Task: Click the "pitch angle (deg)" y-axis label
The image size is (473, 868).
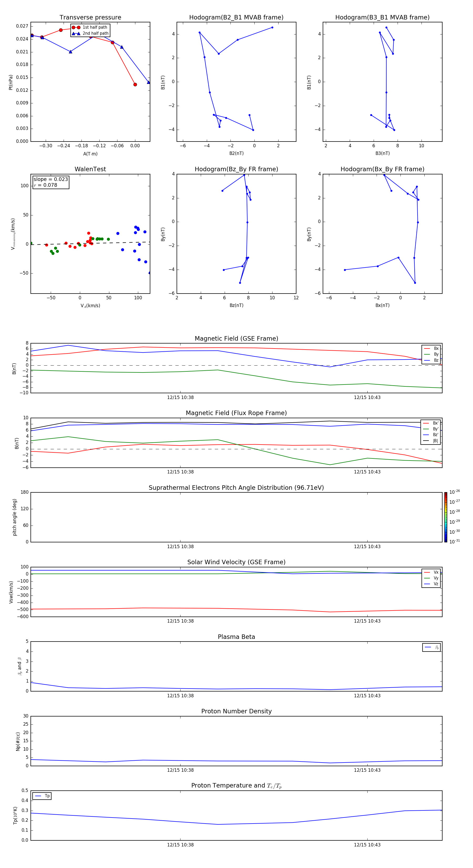Action: click(x=14, y=517)
